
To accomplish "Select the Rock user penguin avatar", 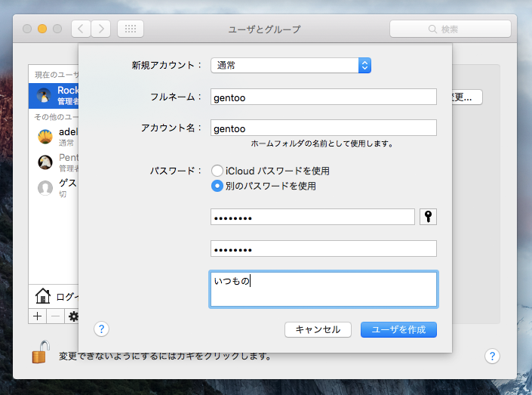I will click(44, 95).
